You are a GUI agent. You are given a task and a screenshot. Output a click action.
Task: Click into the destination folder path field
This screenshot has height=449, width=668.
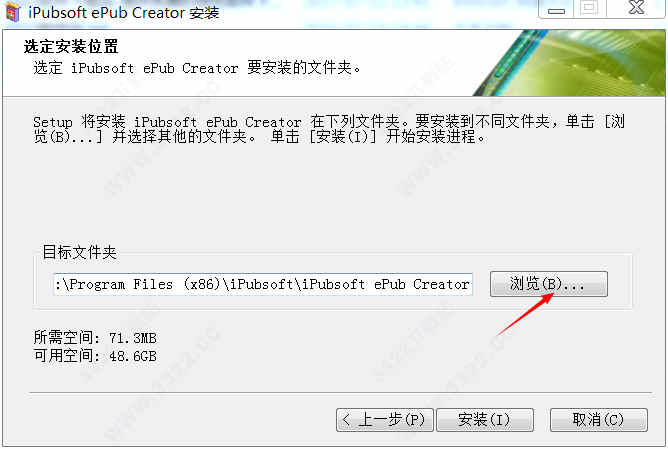(263, 284)
